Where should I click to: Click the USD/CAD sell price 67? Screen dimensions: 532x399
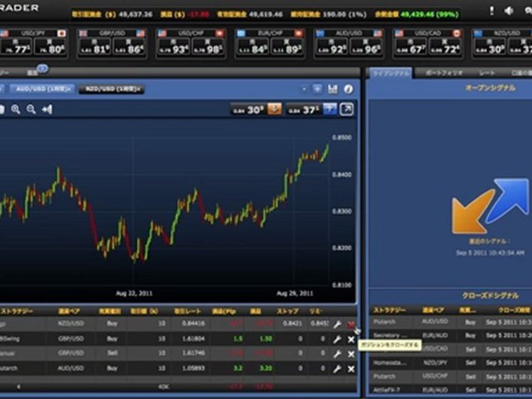pyautogui.click(x=410, y=47)
